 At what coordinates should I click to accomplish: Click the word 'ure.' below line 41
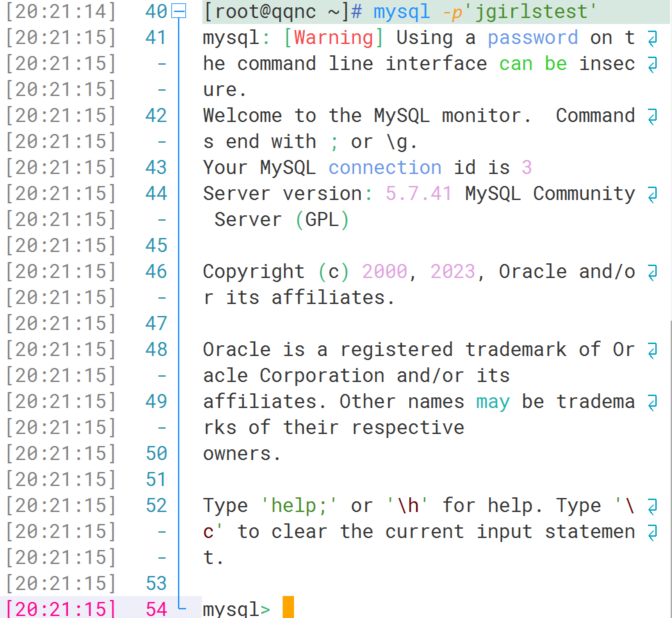click(225, 90)
